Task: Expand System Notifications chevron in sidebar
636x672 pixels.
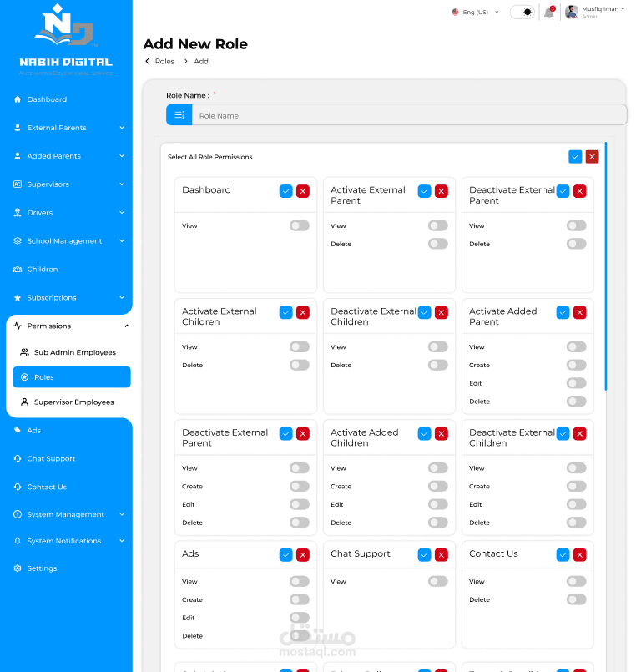Action: (x=122, y=541)
